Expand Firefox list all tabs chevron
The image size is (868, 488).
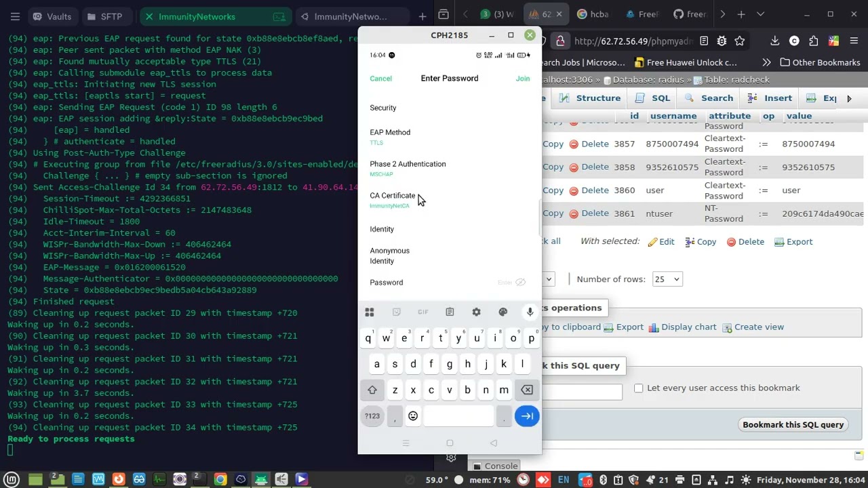tap(760, 14)
